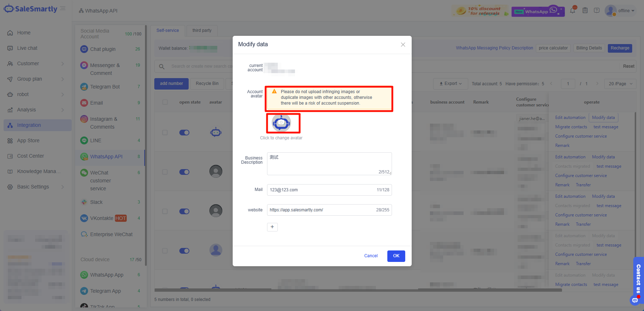This screenshot has height=311, width=644.
Task: Click the table's horizontal scrollbar
Action: pyautogui.click(x=358, y=290)
